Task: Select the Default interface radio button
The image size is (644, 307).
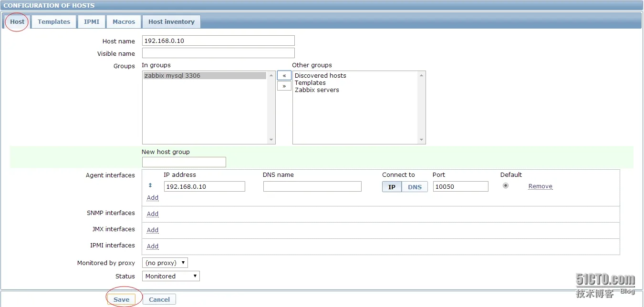Action: [506, 185]
